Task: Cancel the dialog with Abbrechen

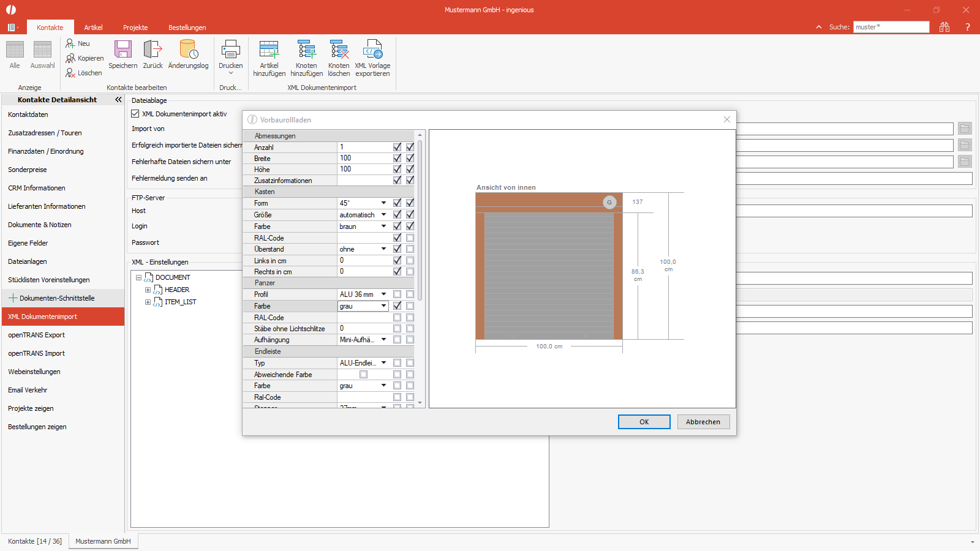Action: (703, 422)
